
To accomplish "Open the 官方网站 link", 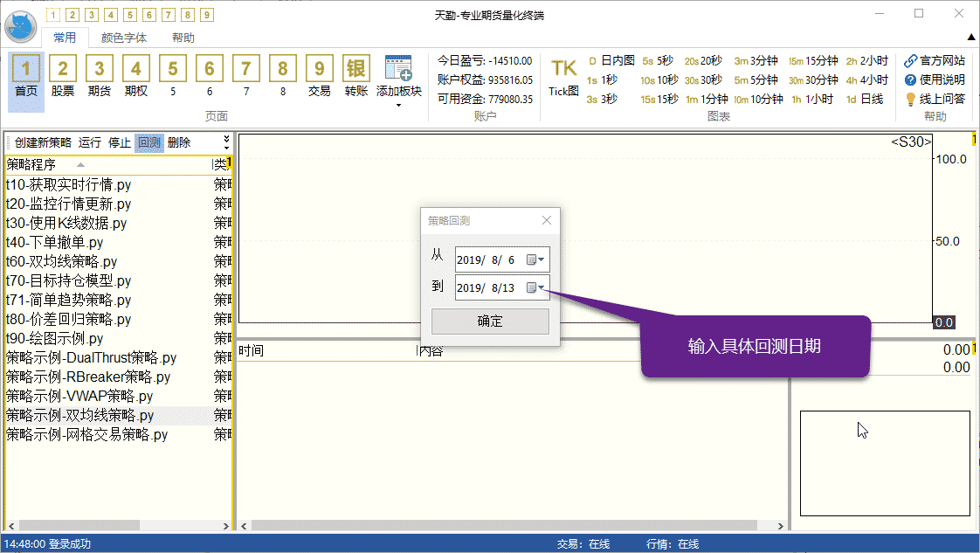I will pos(935,61).
